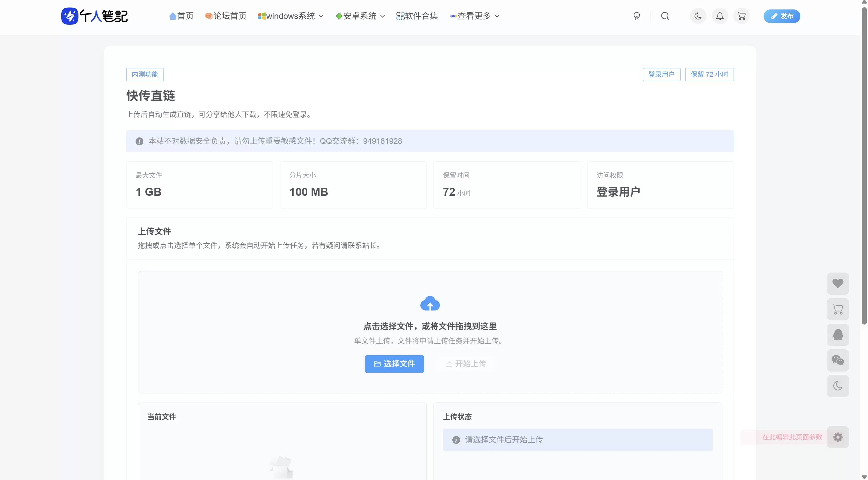Toggle dark mode with the header moon icon
This screenshot has height=480, width=868.
pyautogui.click(x=698, y=16)
